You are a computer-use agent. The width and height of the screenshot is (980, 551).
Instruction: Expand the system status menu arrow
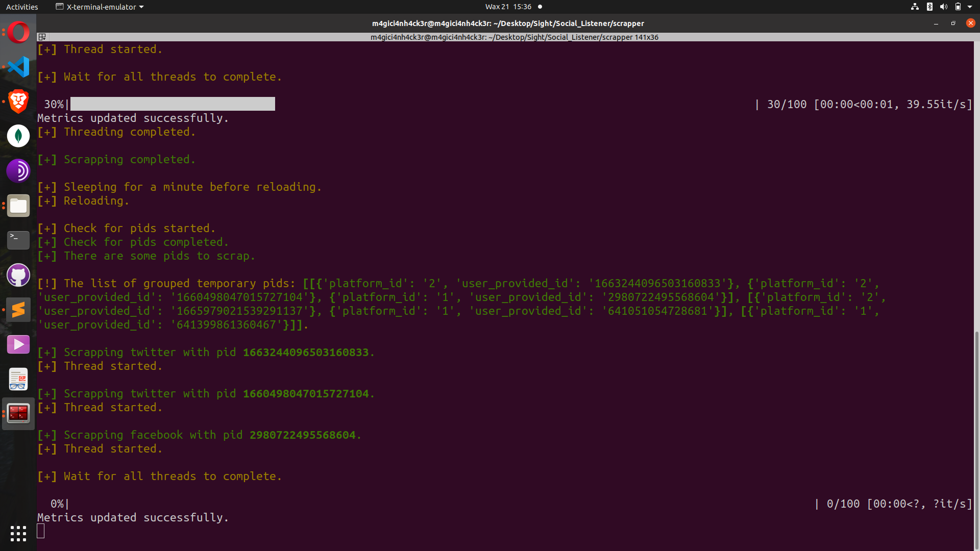coord(970,7)
